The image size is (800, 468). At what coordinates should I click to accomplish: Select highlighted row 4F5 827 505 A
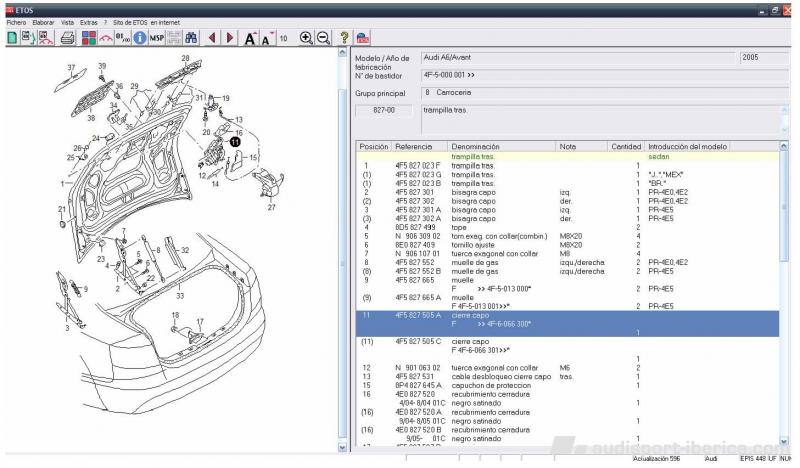(567, 324)
